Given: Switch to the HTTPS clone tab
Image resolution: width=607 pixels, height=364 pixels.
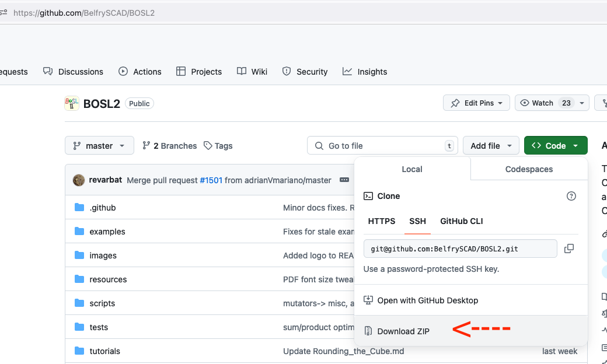Looking at the screenshot, I should (382, 221).
